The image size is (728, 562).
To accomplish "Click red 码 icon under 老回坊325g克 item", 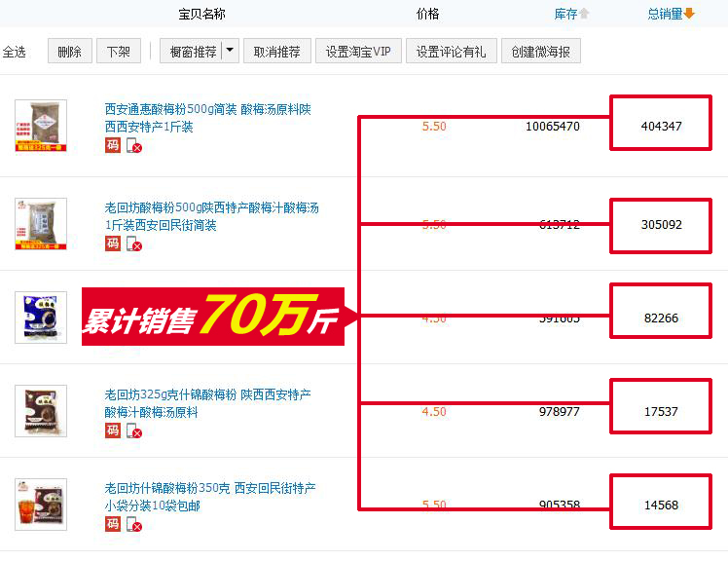I will (112, 431).
